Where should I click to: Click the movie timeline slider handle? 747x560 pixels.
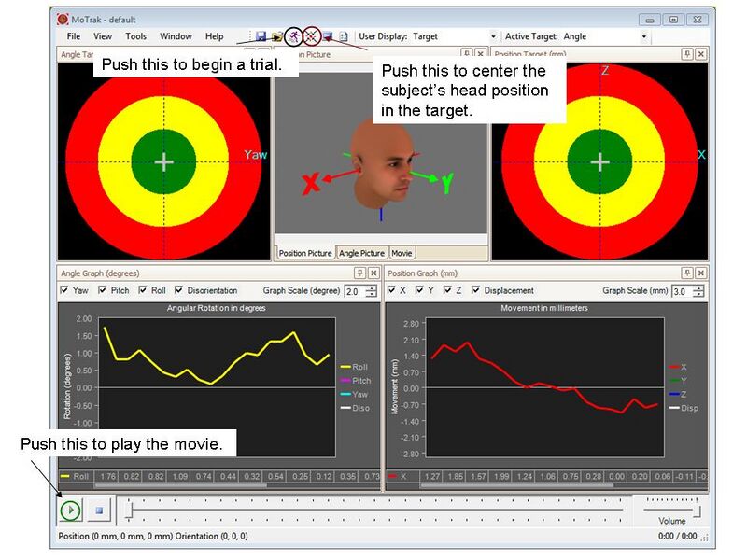coord(129,510)
